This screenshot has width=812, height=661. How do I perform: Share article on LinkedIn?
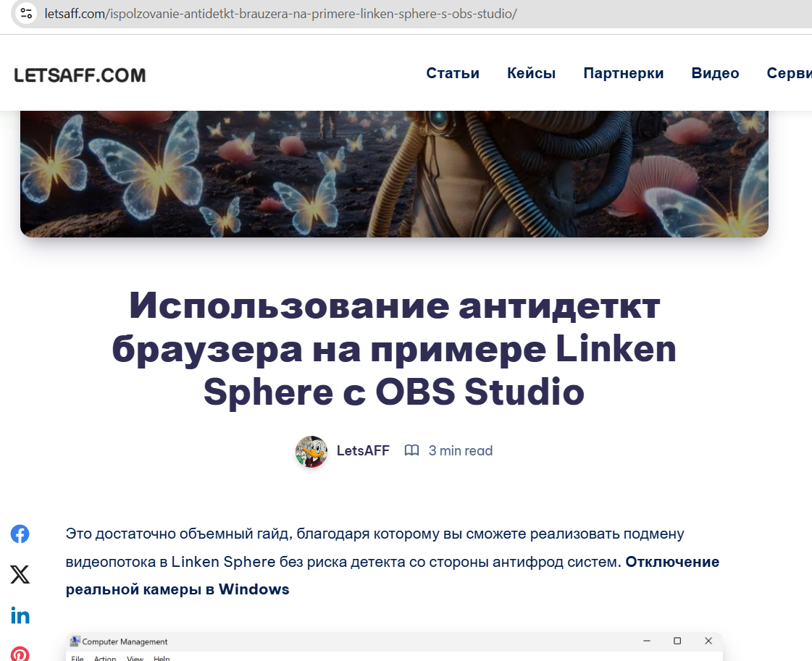tap(20, 615)
